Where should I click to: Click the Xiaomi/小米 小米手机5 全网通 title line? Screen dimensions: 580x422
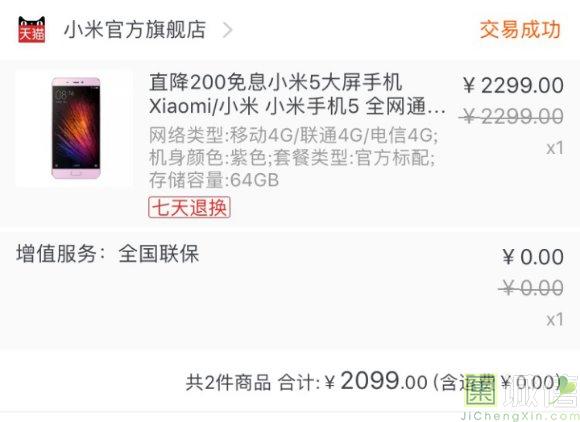(x=297, y=106)
